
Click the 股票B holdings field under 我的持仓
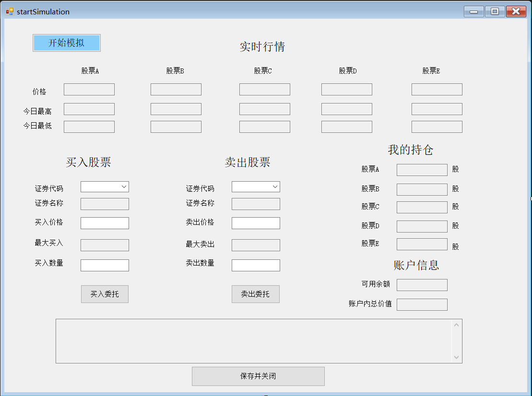pyautogui.click(x=422, y=189)
